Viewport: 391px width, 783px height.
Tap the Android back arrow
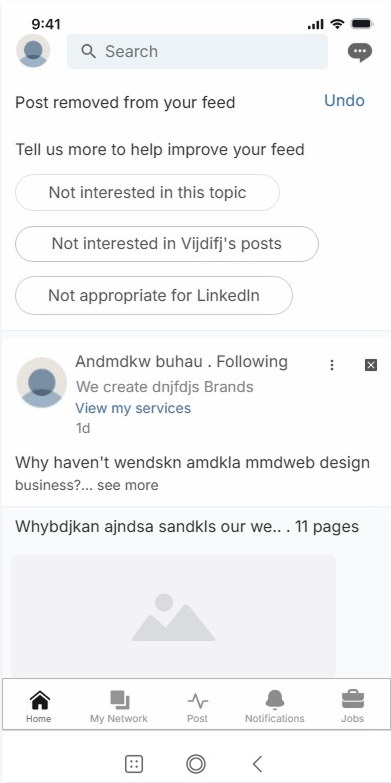click(257, 764)
